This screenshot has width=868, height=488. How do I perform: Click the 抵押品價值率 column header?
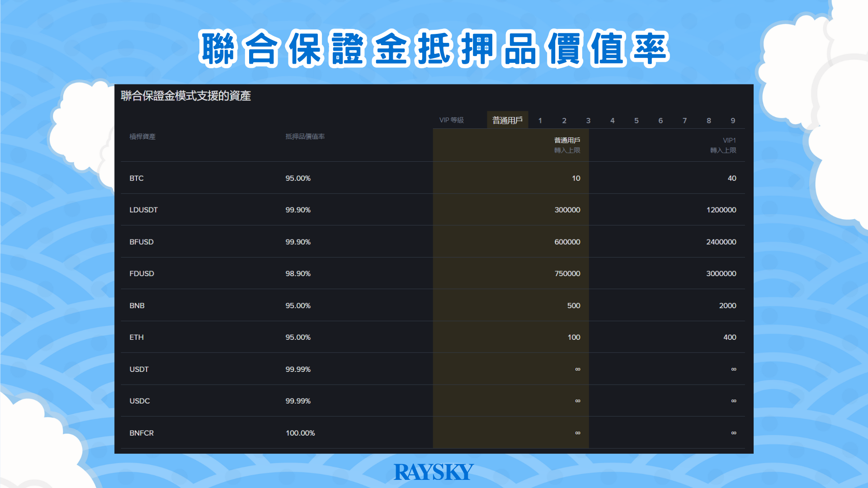click(x=305, y=136)
